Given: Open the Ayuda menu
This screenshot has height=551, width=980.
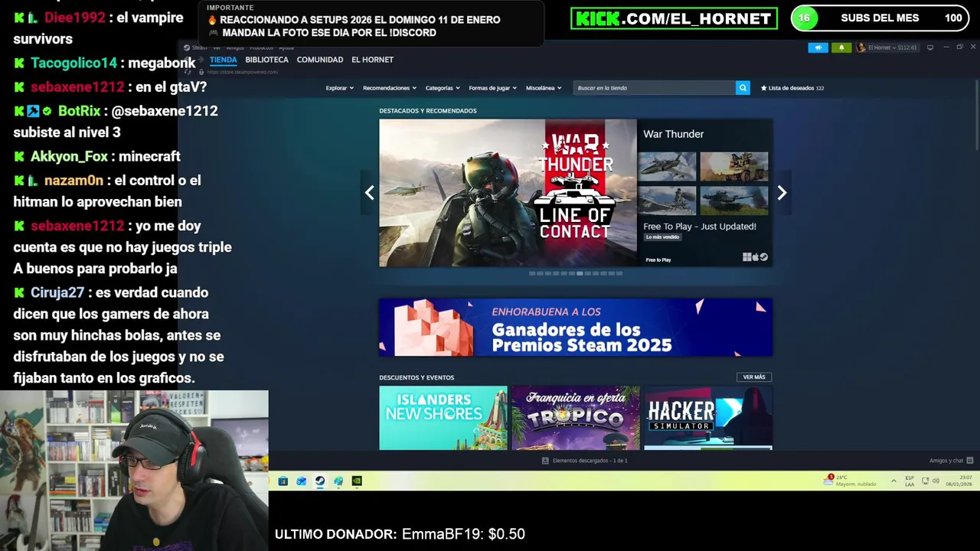Looking at the screenshot, I should (286, 47).
